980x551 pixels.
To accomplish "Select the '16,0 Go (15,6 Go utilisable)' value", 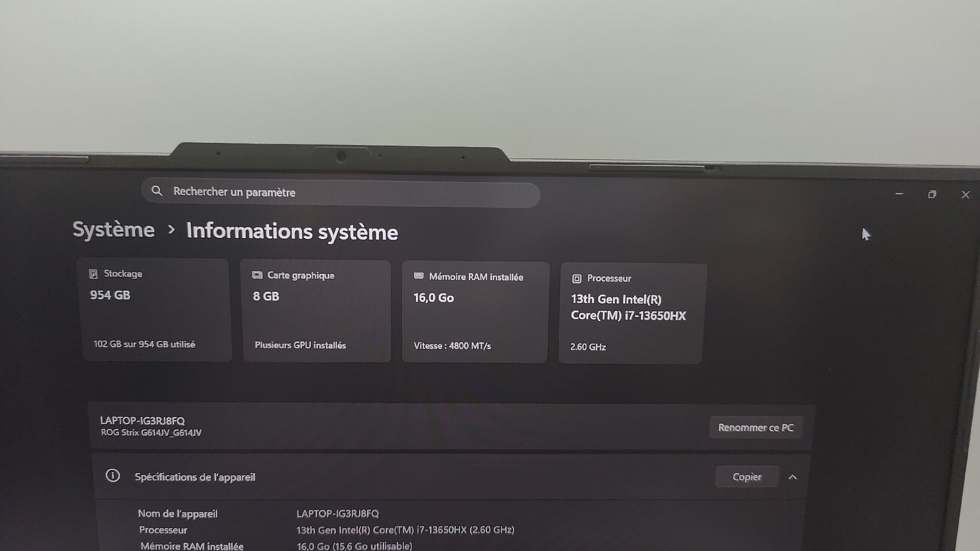I will [354, 546].
